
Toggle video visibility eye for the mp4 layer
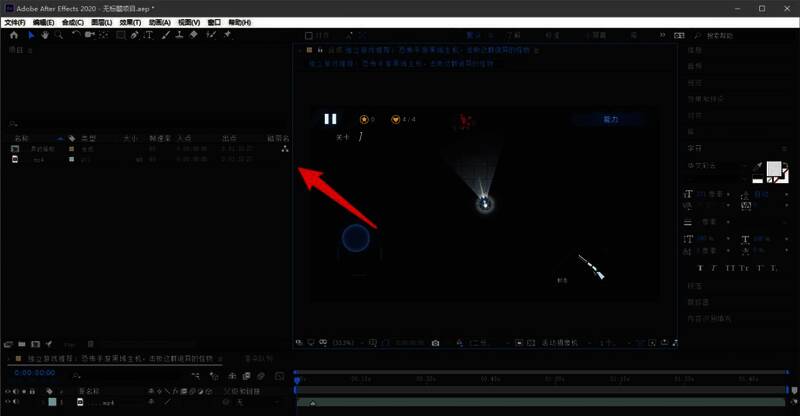[x=9, y=403]
